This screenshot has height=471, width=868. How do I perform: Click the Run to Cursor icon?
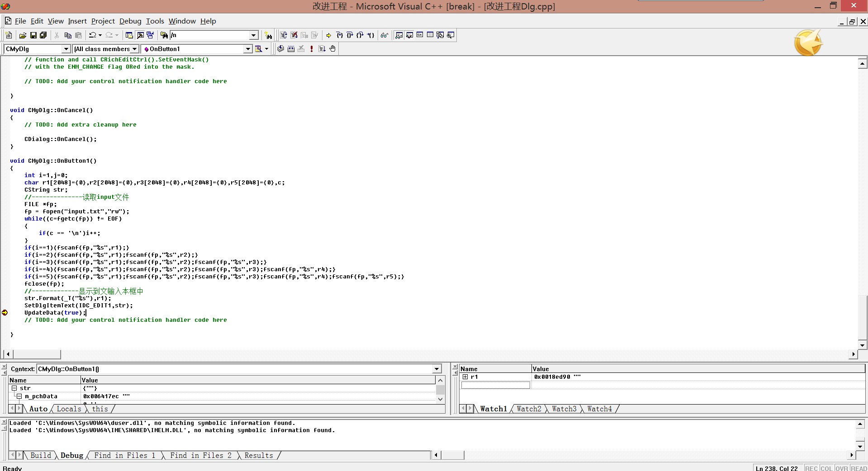(370, 35)
